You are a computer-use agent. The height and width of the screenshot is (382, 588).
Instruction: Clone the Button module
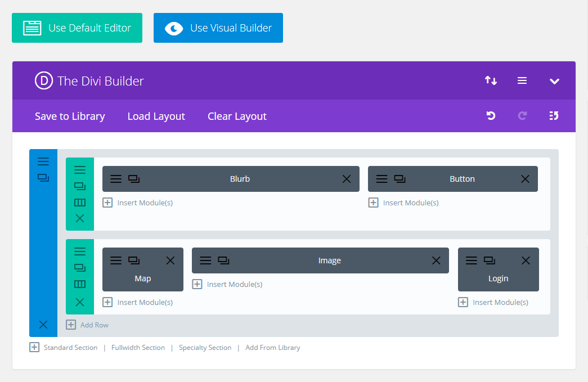(x=400, y=179)
